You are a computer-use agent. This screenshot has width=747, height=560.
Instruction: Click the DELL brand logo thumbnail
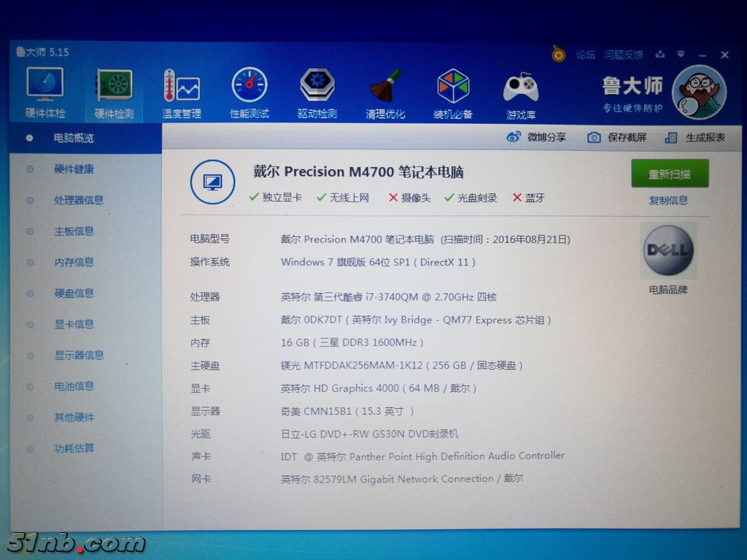tap(668, 250)
